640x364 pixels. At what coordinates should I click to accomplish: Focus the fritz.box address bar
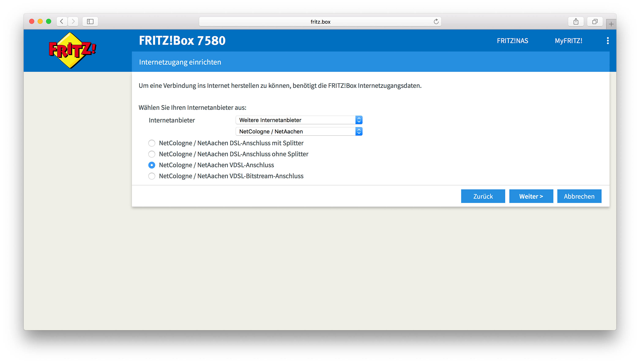click(320, 22)
